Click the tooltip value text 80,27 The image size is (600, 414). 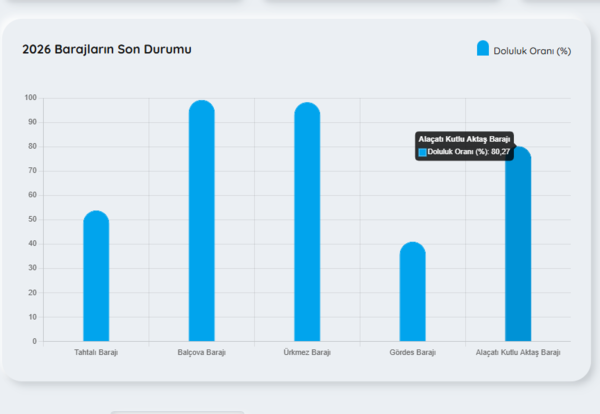(501, 152)
